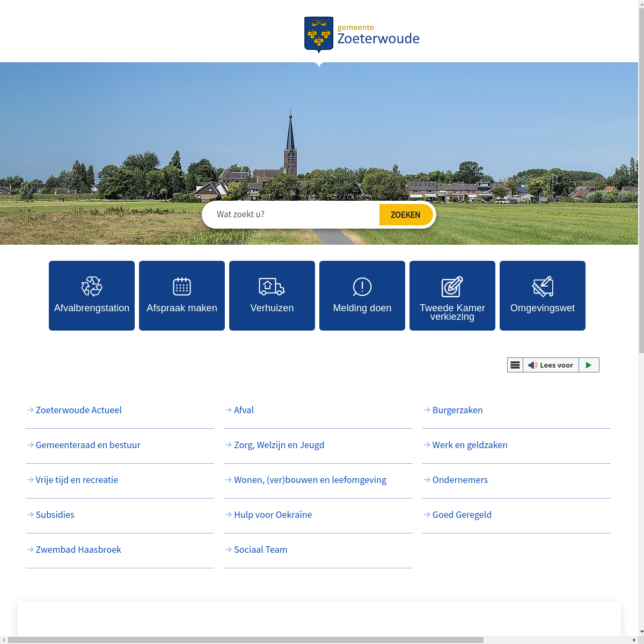Click the recycling icon on Afvalbrengstation tile
This screenshot has height=644, width=644.
tap(92, 287)
